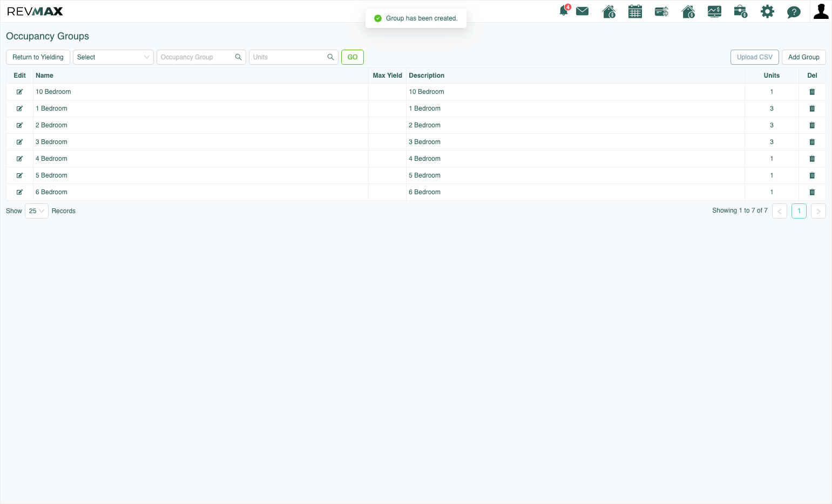Sort by the Units column header
The height and width of the screenshot is (504, 832).
[772, 76]
